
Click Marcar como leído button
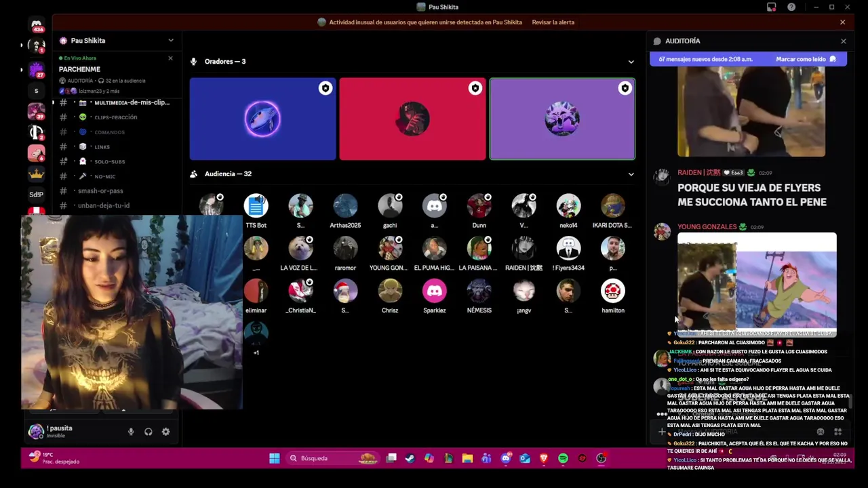[806, 59]
